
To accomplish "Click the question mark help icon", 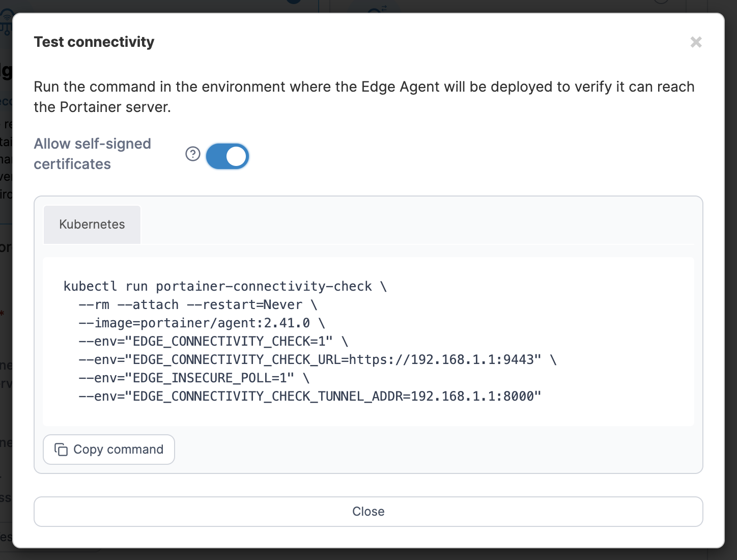I will (193, 154).
